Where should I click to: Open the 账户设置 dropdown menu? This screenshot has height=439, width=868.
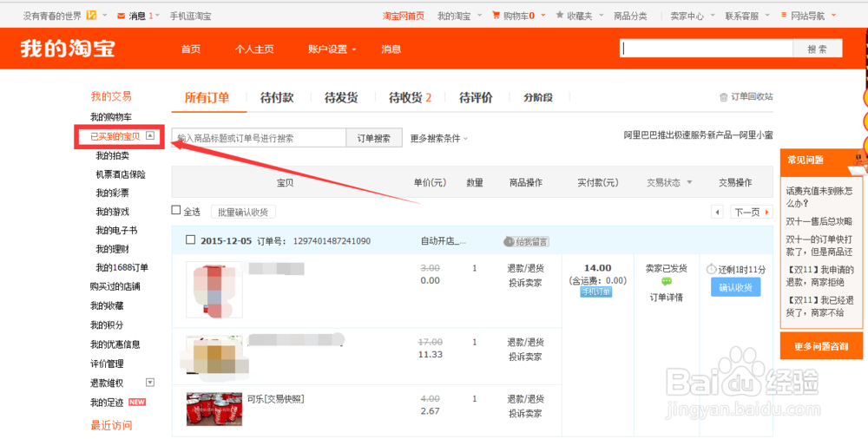coord(332,49)
